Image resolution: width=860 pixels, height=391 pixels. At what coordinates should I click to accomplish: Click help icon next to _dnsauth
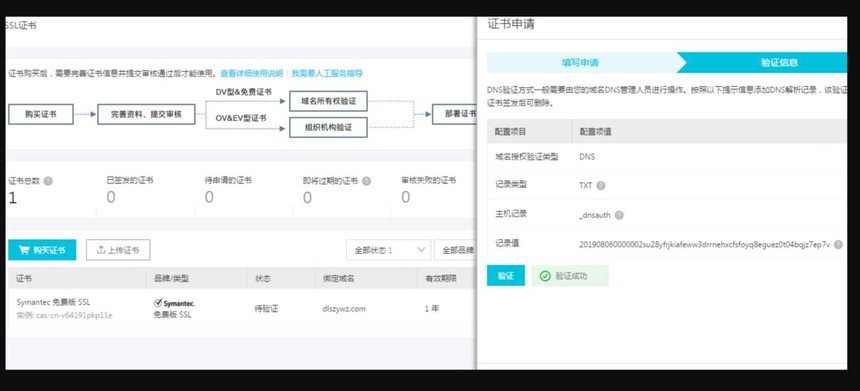pos(619,216)
